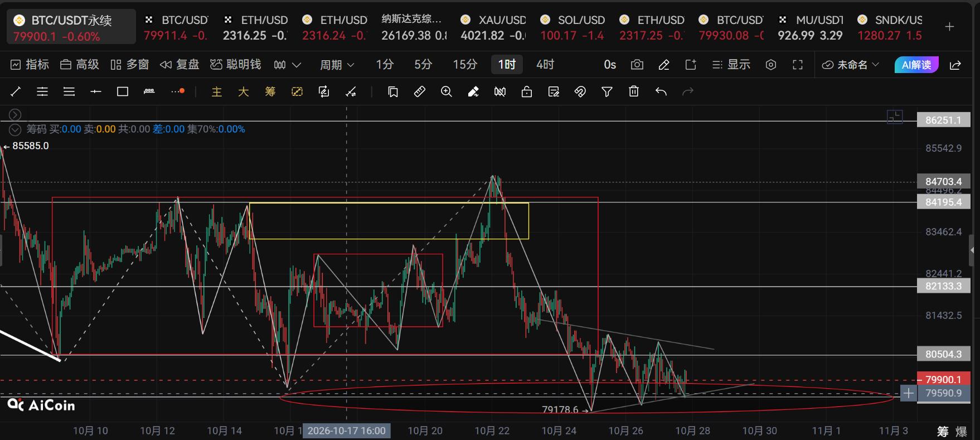Viewport: 980px width, 440px height.
Task: Undo the last drawing action
Action: 661,91
